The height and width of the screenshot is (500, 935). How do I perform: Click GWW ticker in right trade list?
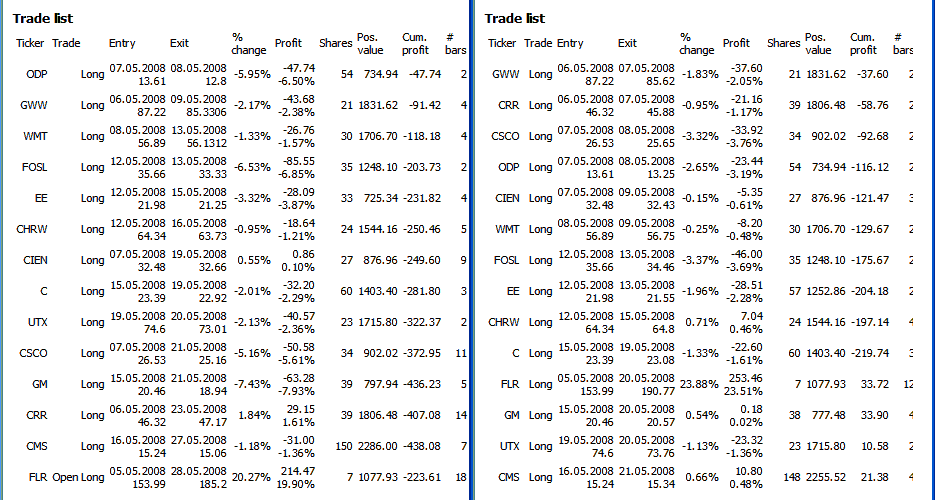(x=504, y=74)
